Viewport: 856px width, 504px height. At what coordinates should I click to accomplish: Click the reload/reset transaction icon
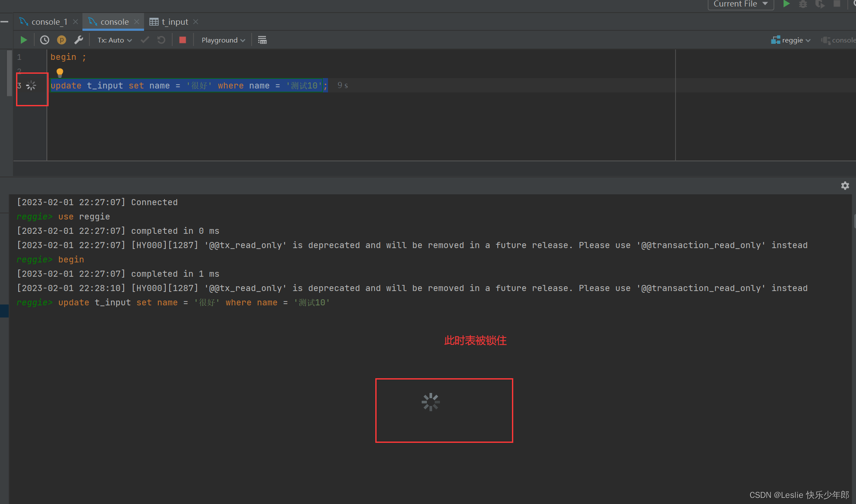(x=161, y=40)
